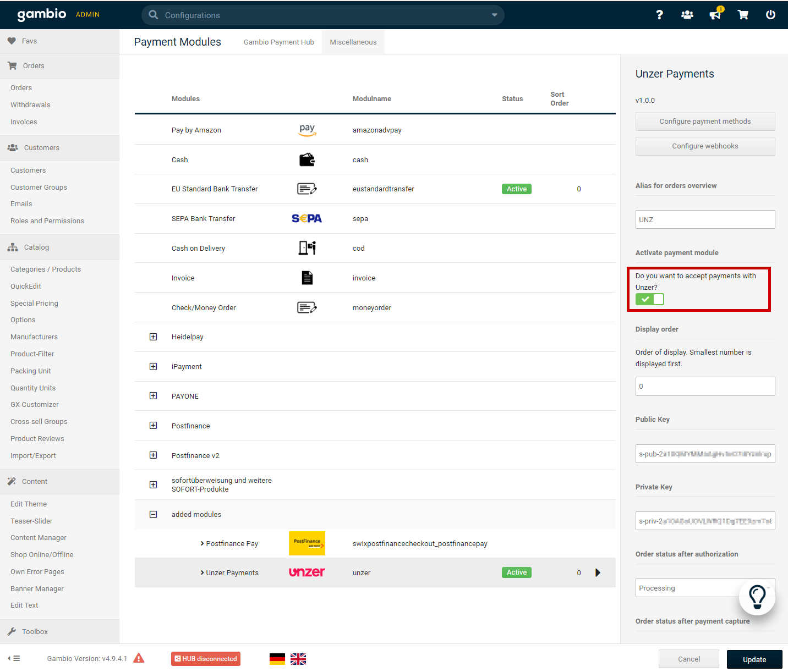This screenshot has height=672, width=788.
Task: Click the lightbulb help bubble
Action: [757, 597]
